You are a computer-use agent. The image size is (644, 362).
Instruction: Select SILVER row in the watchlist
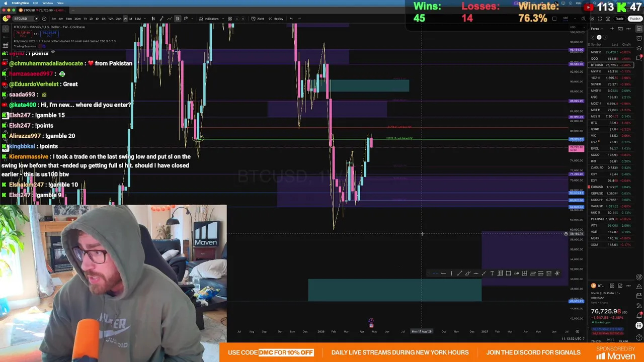click(x=611, y=84)
